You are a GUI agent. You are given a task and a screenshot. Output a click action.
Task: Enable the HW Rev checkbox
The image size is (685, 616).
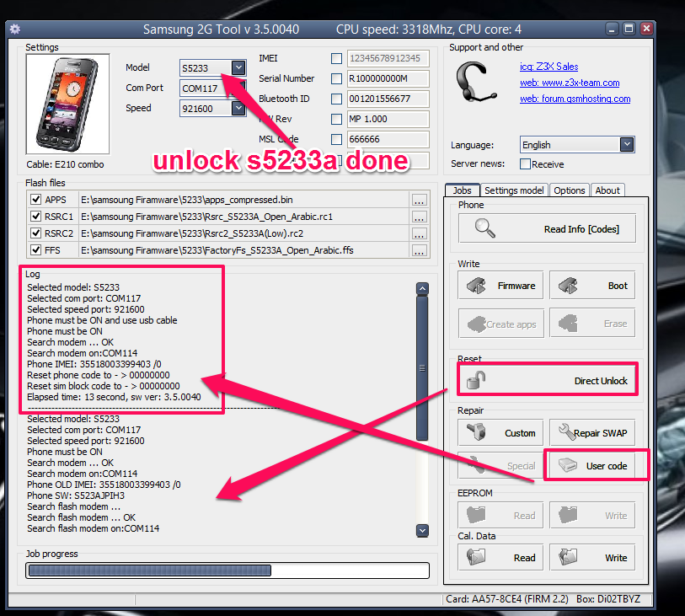336,119
